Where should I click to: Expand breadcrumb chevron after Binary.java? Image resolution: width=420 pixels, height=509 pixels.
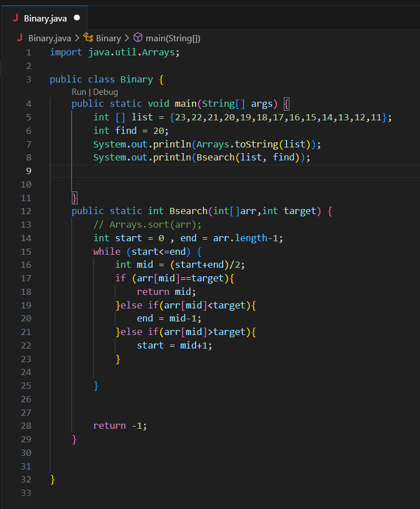point(77,38)
